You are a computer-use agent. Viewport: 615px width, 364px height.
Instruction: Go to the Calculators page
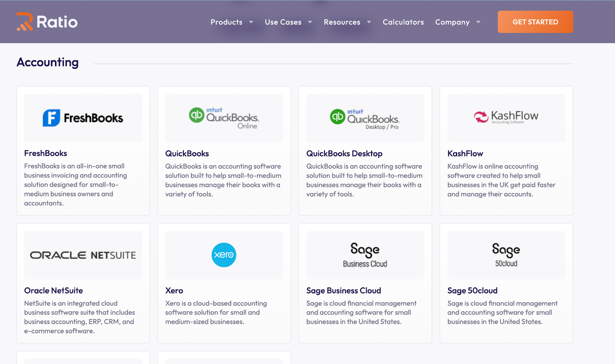[x=403, y=22]
